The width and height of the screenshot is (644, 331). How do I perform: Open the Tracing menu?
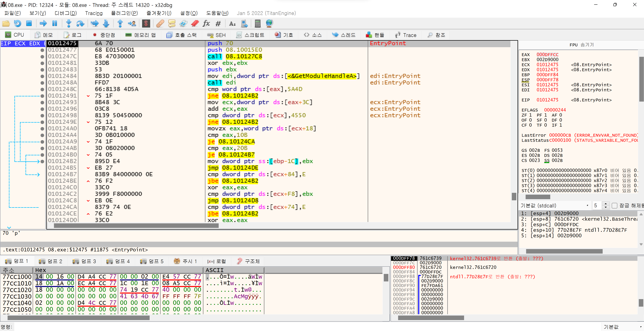click(x=94, y=13)
